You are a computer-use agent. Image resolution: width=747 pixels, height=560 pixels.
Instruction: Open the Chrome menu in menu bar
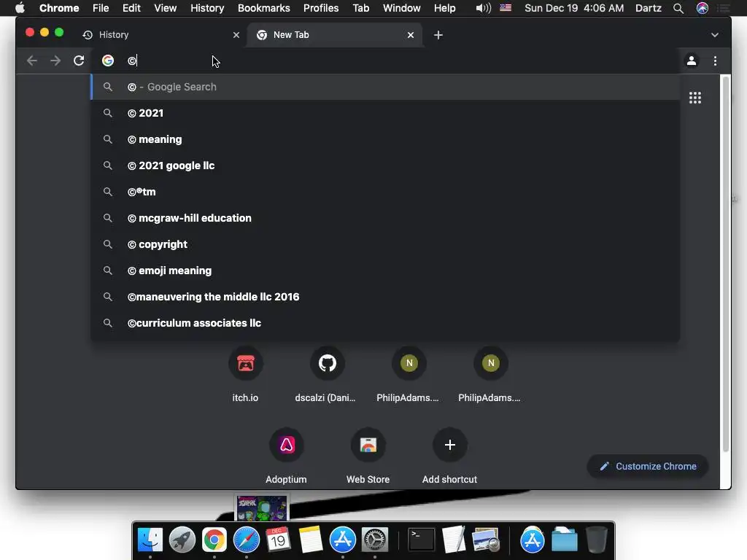(59, 8)
